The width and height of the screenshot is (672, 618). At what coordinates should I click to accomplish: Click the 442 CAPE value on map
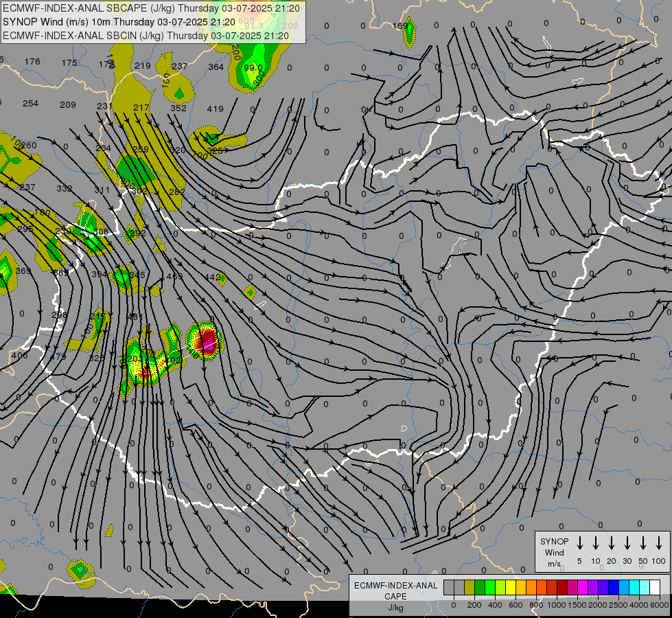point(213,277)
